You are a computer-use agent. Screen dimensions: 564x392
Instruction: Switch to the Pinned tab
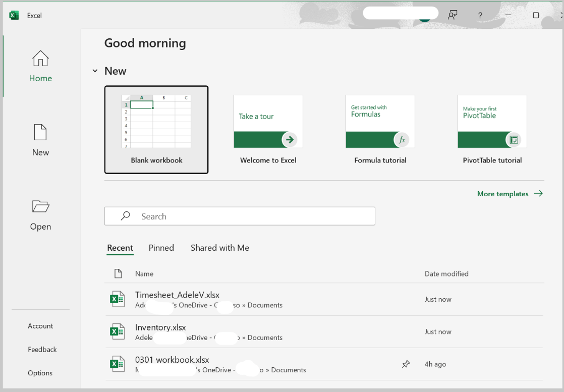pos(161,248)
